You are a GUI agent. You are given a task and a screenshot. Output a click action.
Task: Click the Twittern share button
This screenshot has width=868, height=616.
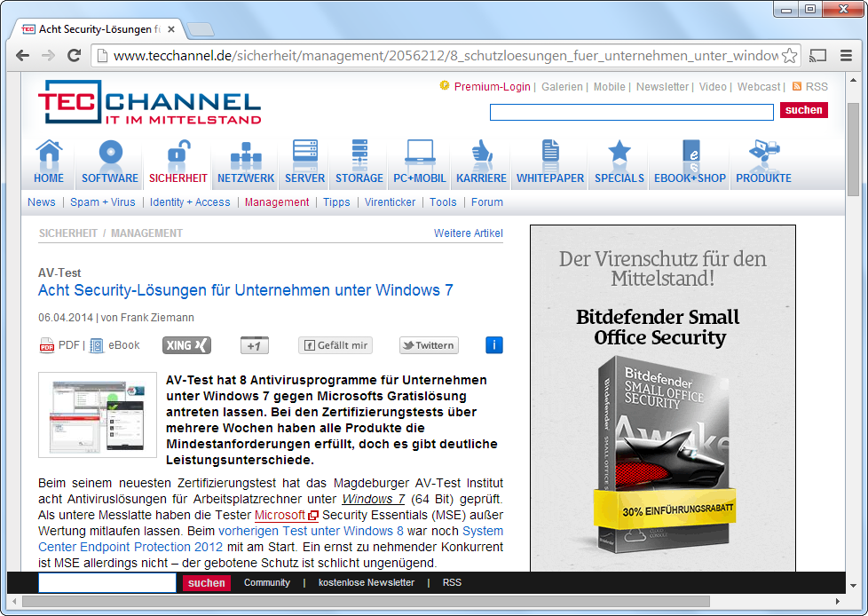point(429,345)
